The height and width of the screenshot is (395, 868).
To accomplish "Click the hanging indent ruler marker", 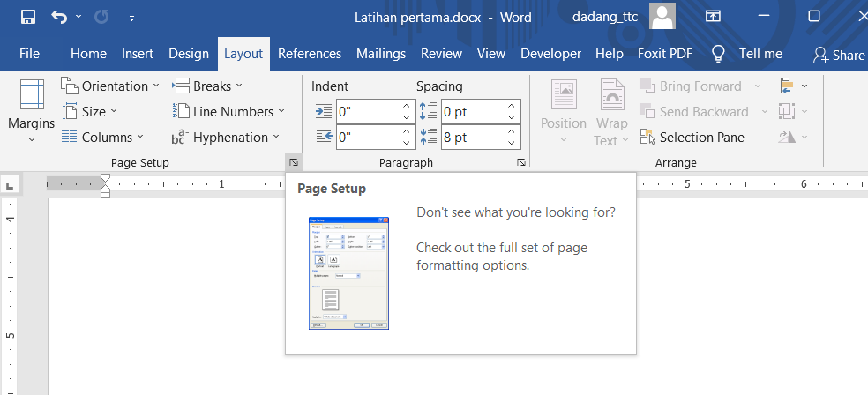I will (105, 189).
